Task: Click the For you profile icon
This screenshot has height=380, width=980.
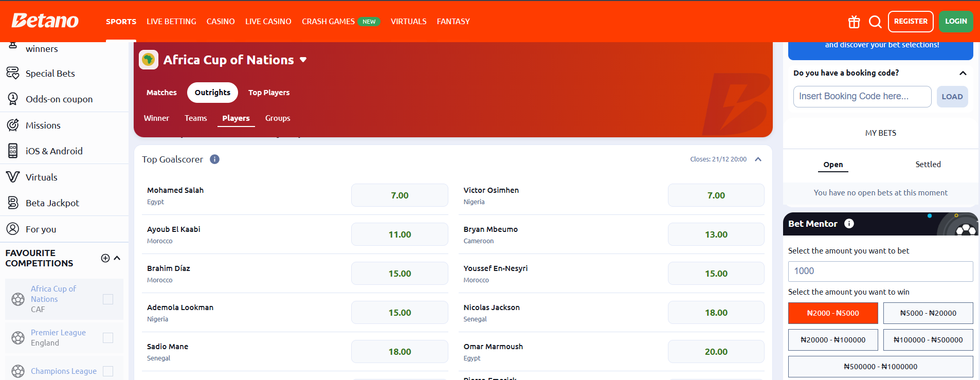Action: point(13,229)
